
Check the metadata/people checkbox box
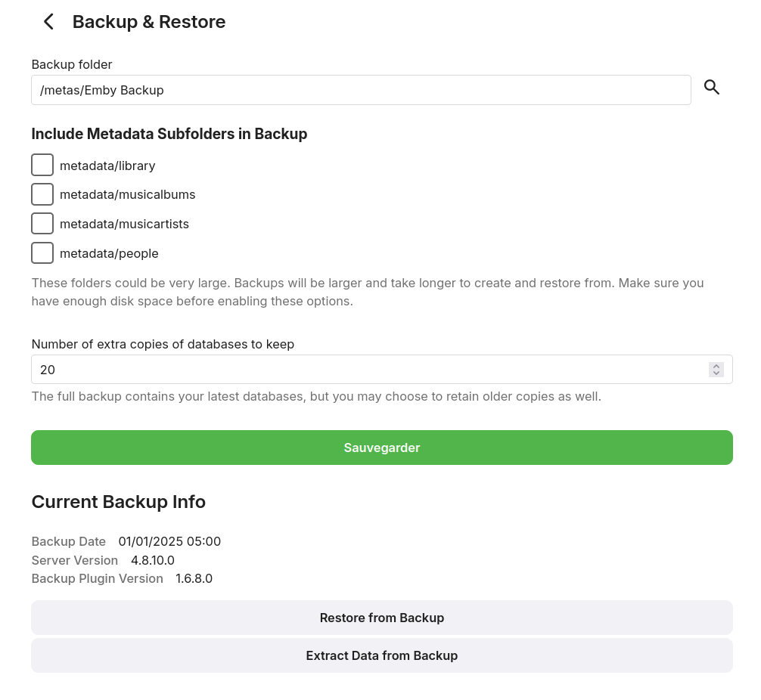click(x=42, y=253)
